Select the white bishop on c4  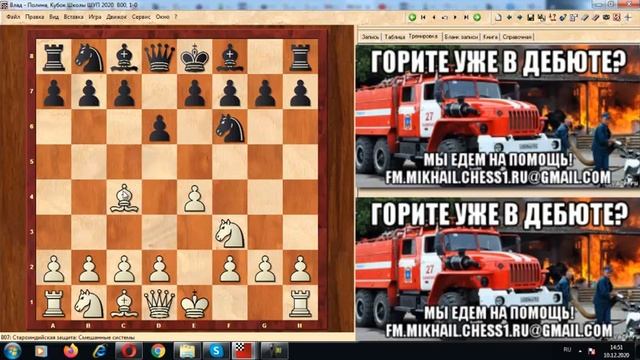(x=124, y=198)
